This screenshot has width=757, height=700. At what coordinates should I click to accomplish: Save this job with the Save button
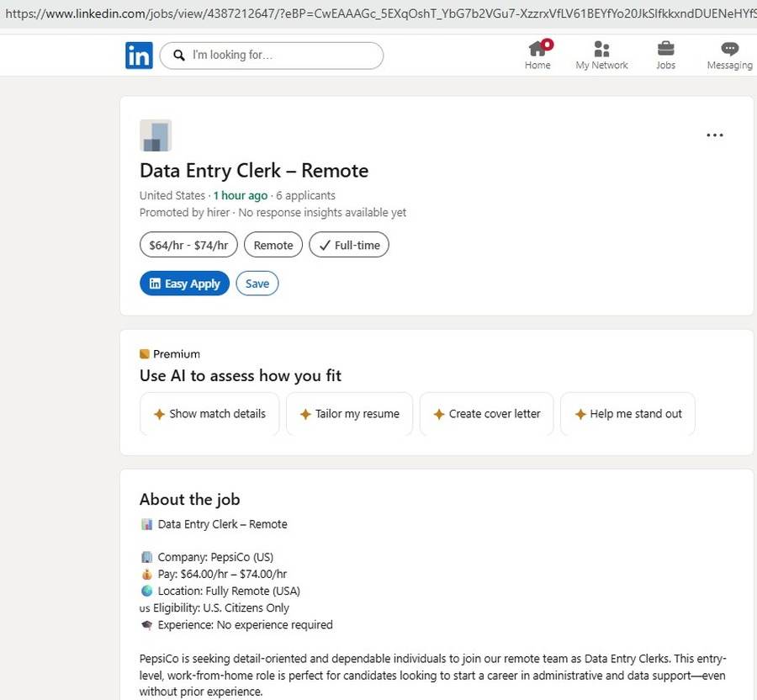point(257,284)
